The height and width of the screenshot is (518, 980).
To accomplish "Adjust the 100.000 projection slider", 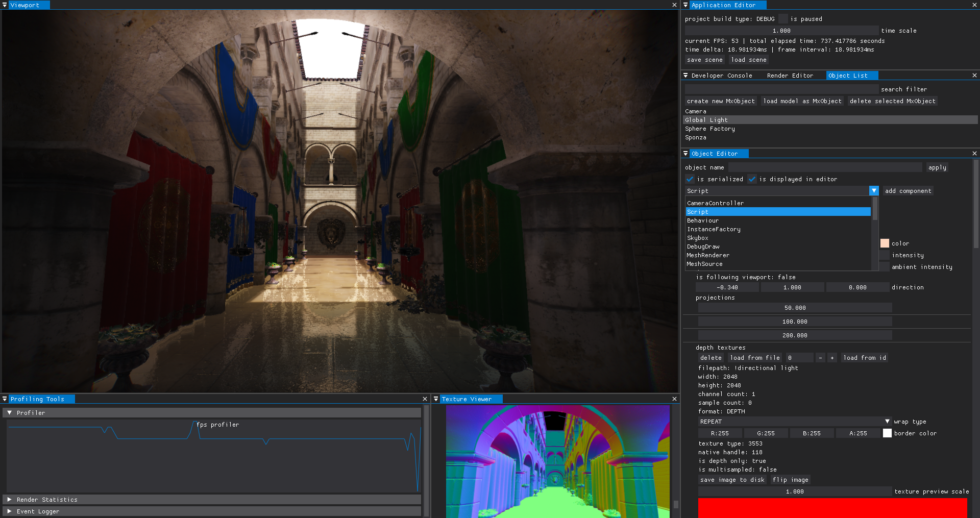I will tap(795, 322).
